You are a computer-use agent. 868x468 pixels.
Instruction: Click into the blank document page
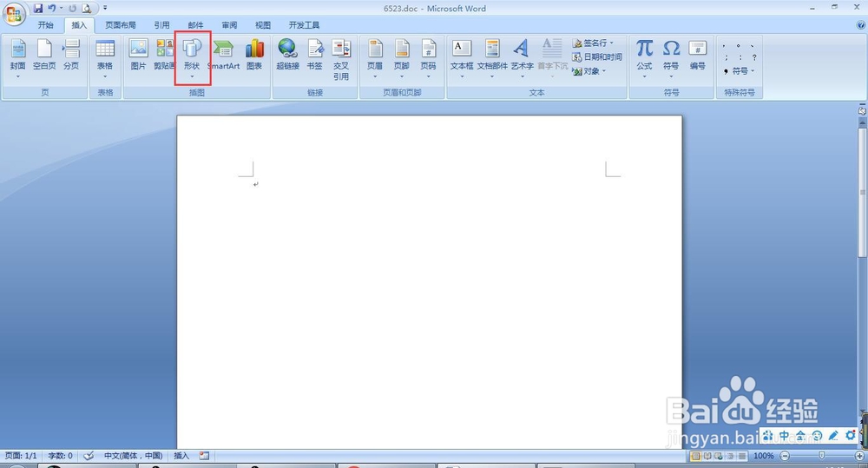429,282
